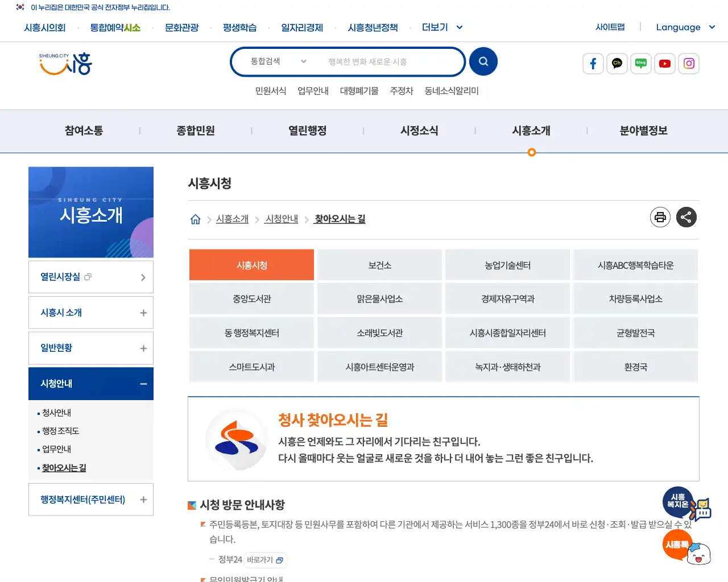This screenshot has width=728, height=582.
Task: Open 열린행정 main menu
Action: tap(308, 131)
